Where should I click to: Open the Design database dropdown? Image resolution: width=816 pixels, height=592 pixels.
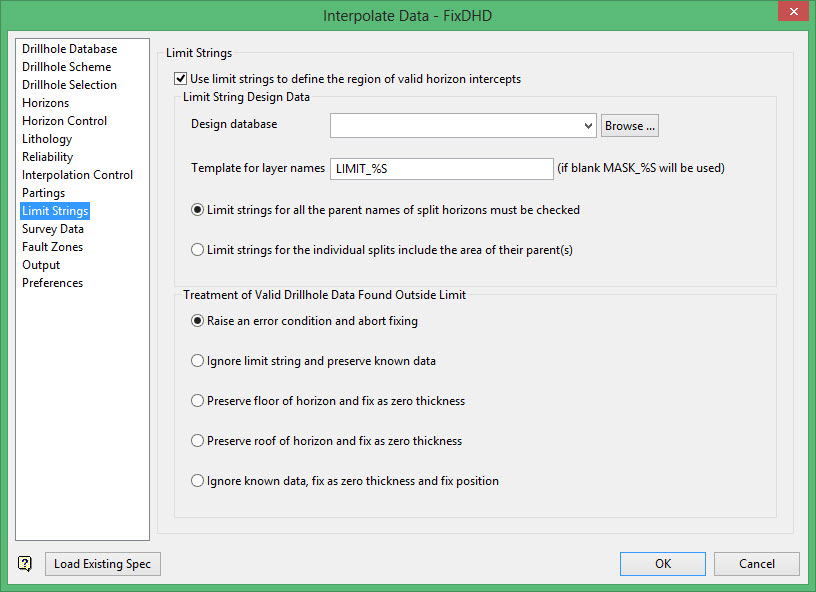pos(587,126)
